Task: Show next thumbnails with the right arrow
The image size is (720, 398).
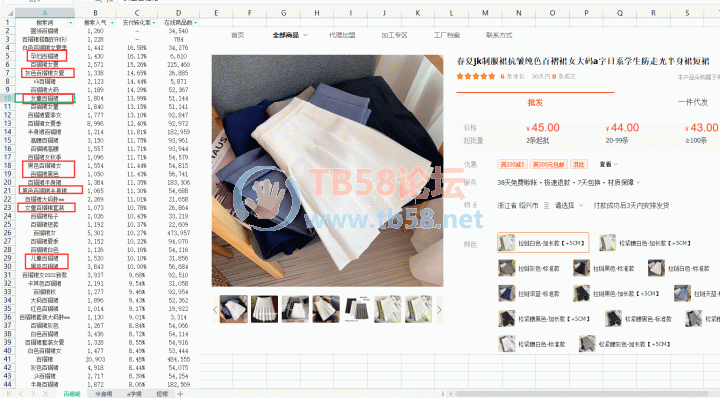Action: pyautogui.click(x=439, y=309)
